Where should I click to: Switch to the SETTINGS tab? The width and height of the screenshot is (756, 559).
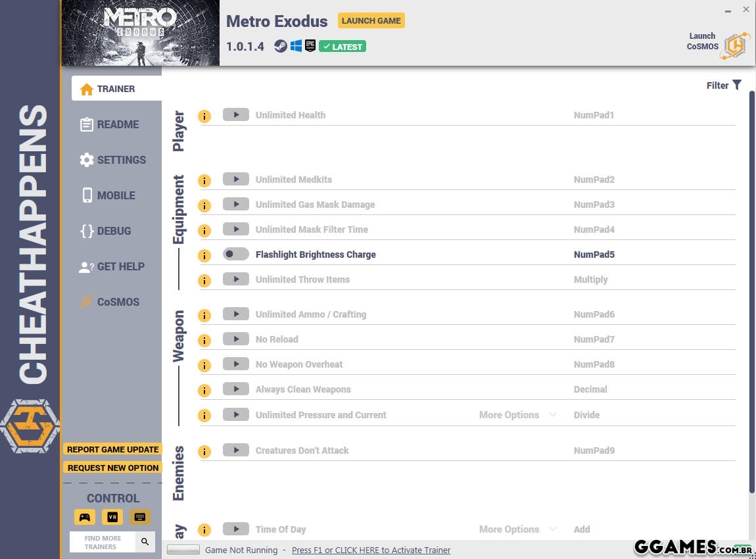pos(120,160)
